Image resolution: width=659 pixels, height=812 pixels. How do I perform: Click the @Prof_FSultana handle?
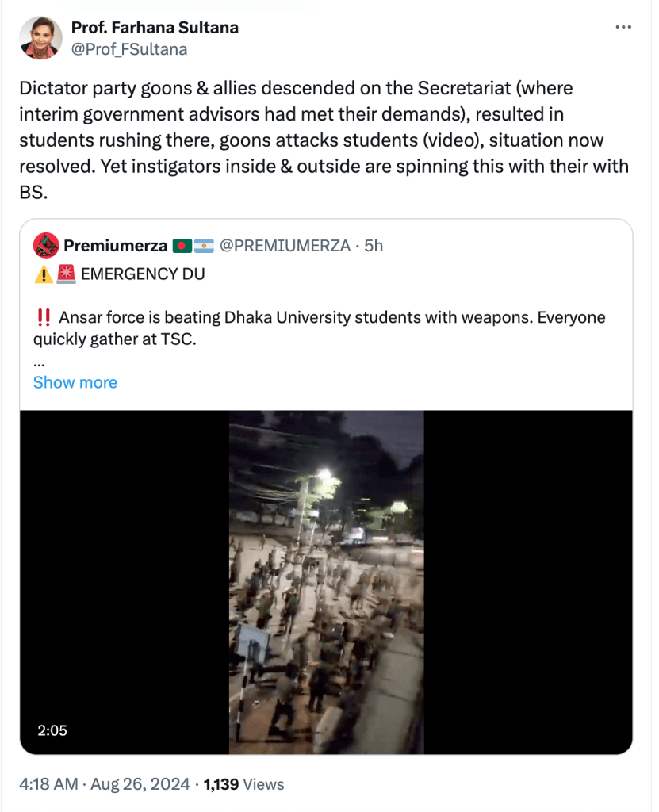coord(129,49)
